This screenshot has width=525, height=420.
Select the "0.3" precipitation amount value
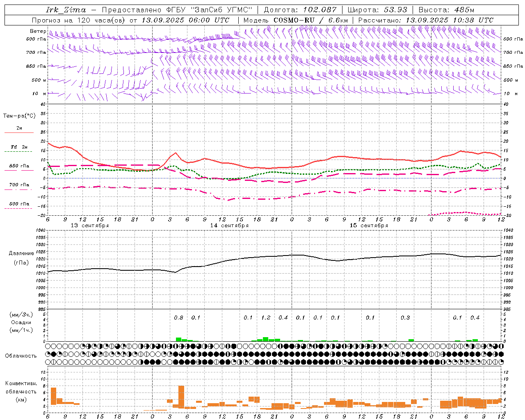point(405,318)
